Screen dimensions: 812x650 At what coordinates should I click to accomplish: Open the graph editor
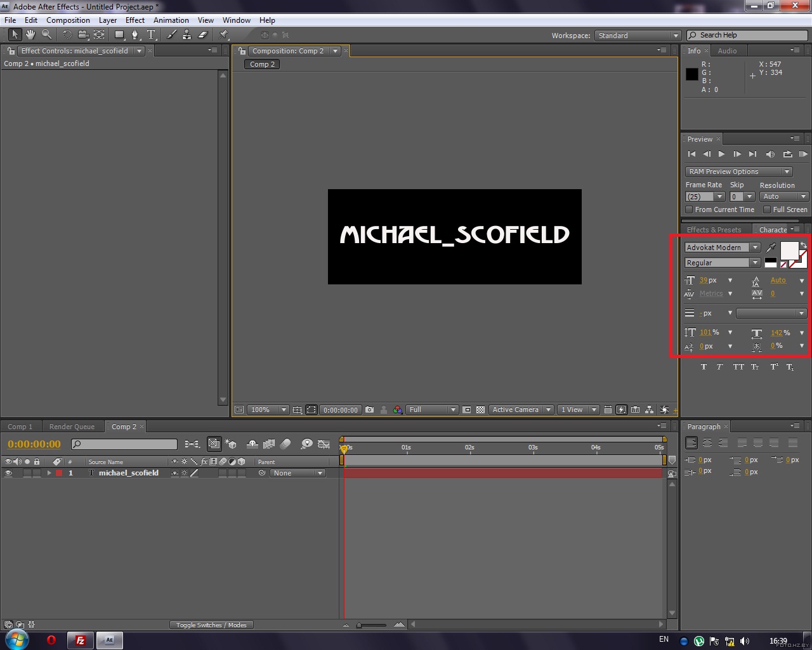(324, 444)
